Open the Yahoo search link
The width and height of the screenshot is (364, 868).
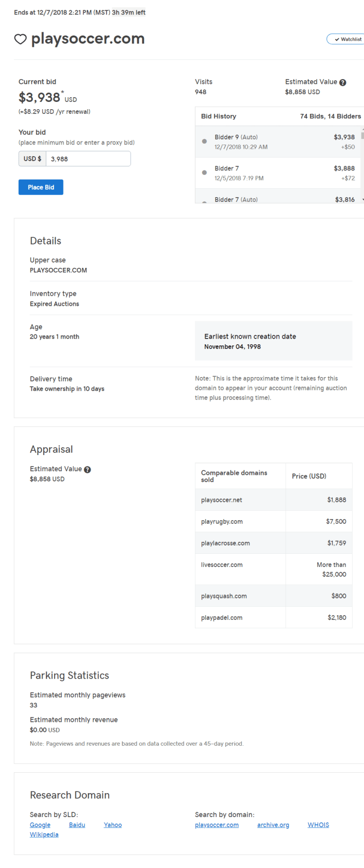(x=113, y=825)
